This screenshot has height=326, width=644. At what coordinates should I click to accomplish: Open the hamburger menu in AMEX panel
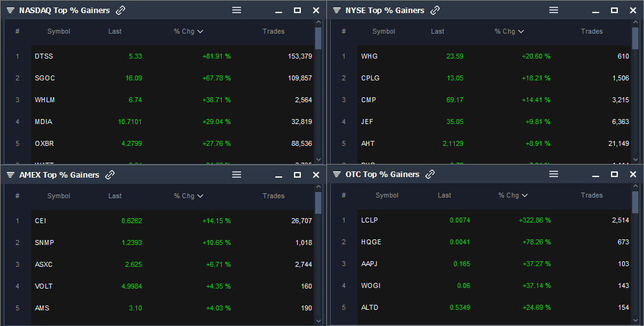point(237,175)
